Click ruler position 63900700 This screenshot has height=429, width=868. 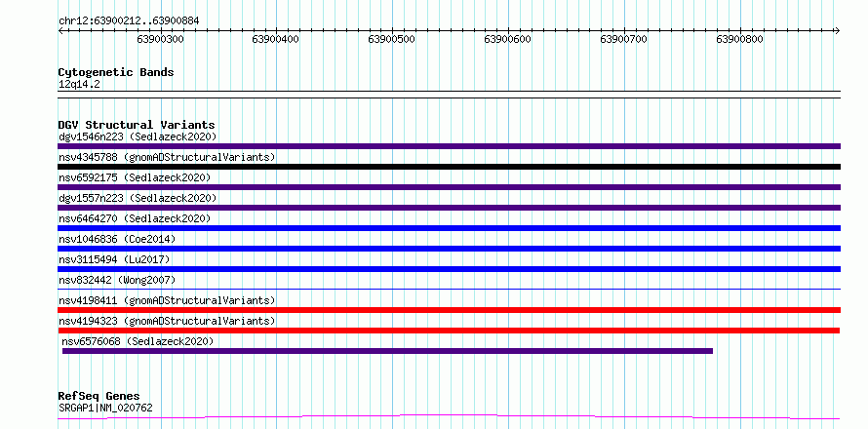pyautogui.click(x=624, y=39)
